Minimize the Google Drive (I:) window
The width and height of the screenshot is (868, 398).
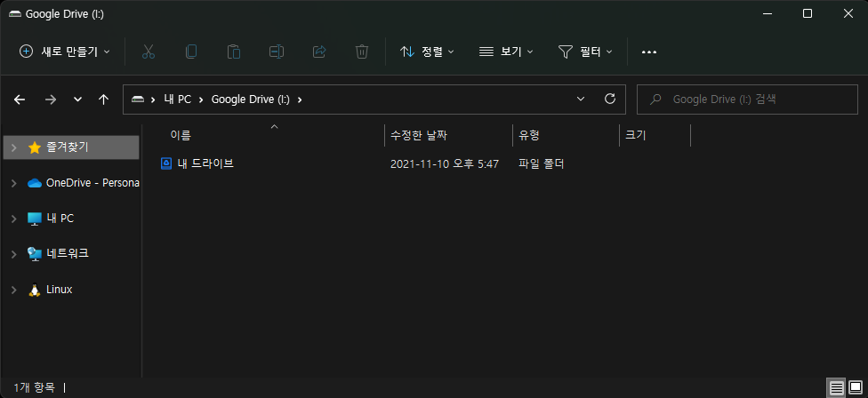point(767,14)
